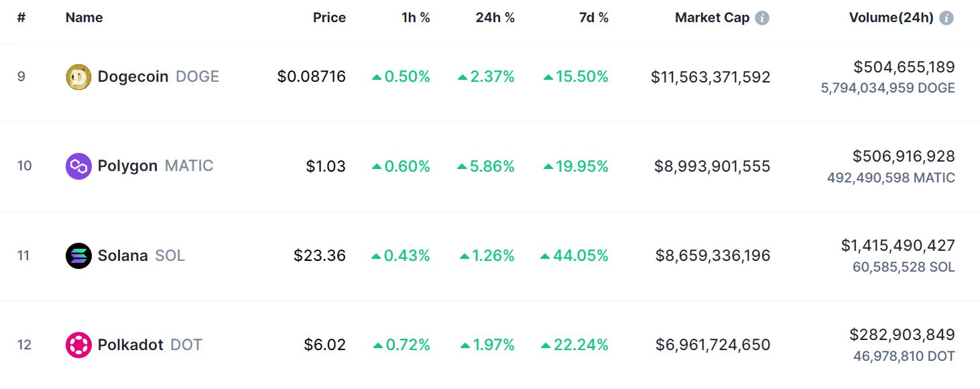The width and height of the screenshot is (980, 389).
Task: Click the Volume(24h) info icon
Action: (x=946, y=18)
